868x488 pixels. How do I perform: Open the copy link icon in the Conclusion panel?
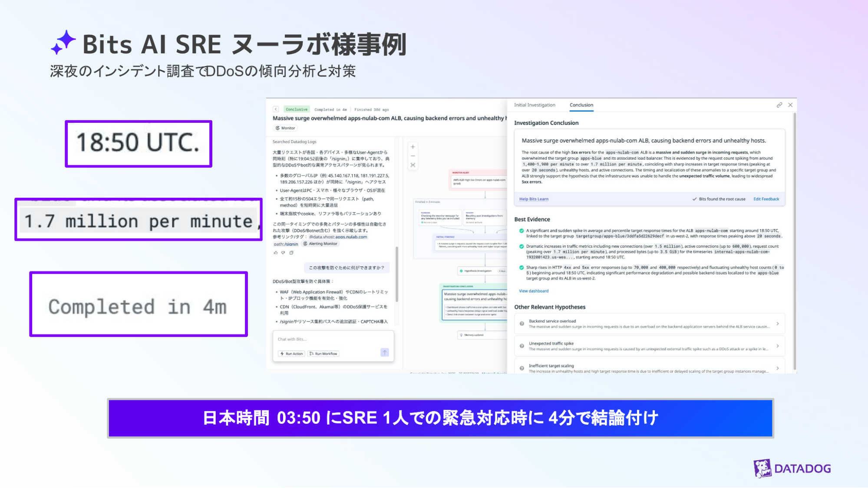coord(780,105)
